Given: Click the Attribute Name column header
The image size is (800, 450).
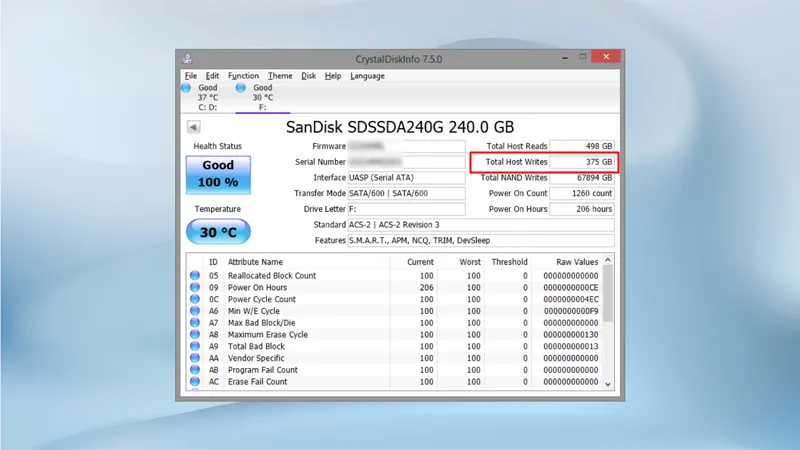Looking at the screenshot, I should (255, 262).
